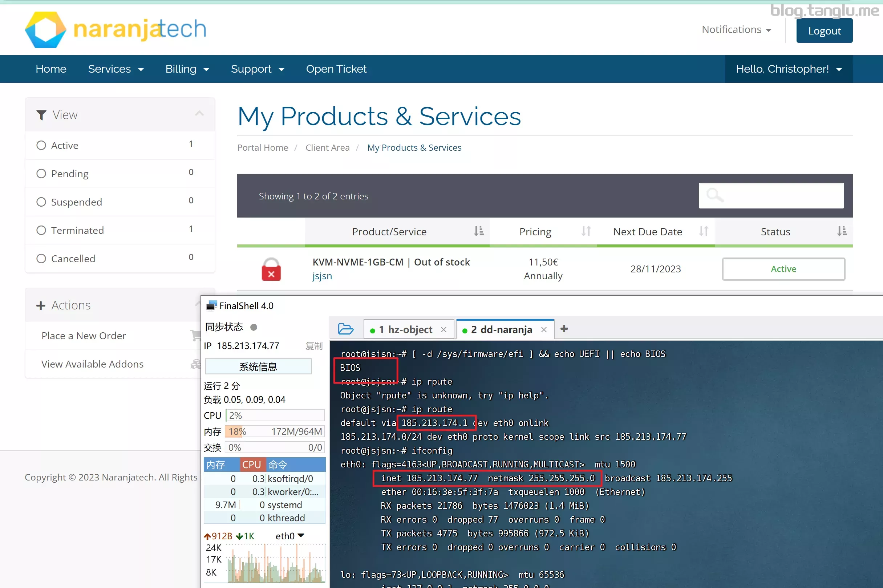The height and width of the screenshot is (588, 883).
Task: Open the jsjsn service link
Action: pyautogui.click(x=322, y=276)
